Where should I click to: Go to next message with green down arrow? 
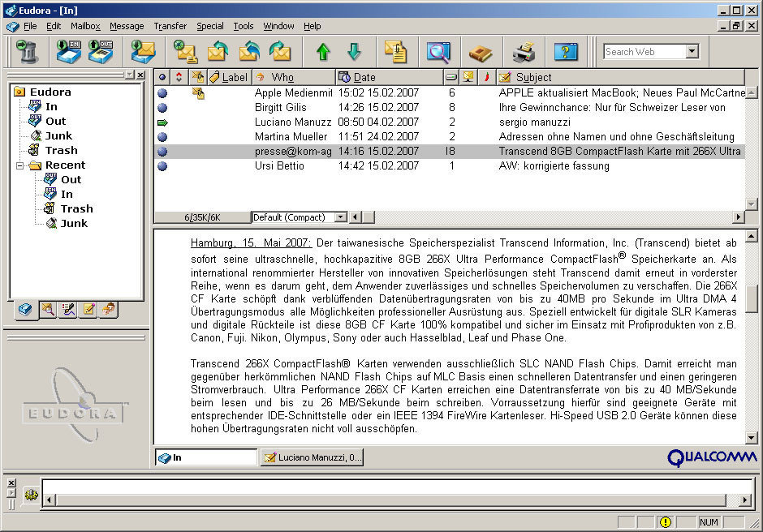[x=354, y=52]
